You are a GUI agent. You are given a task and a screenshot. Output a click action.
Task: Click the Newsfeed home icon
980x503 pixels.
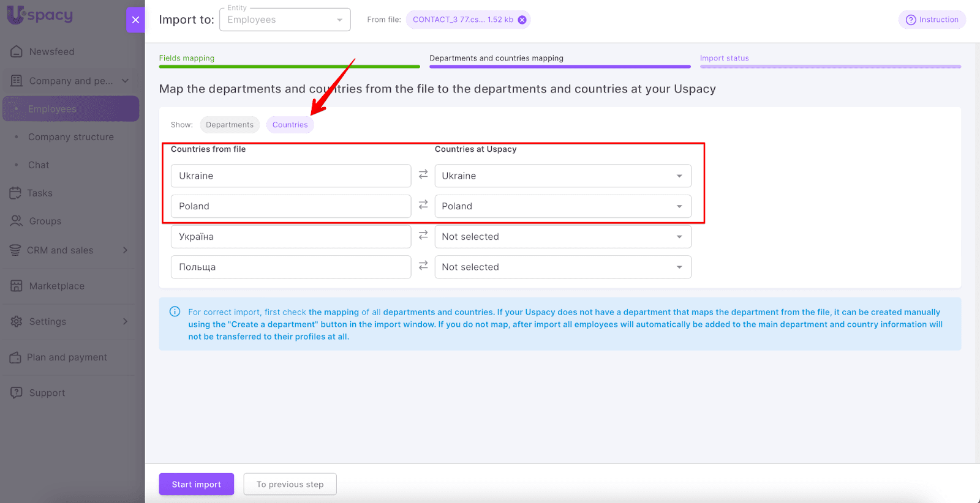pyautogui.click(x=17, y=51)
